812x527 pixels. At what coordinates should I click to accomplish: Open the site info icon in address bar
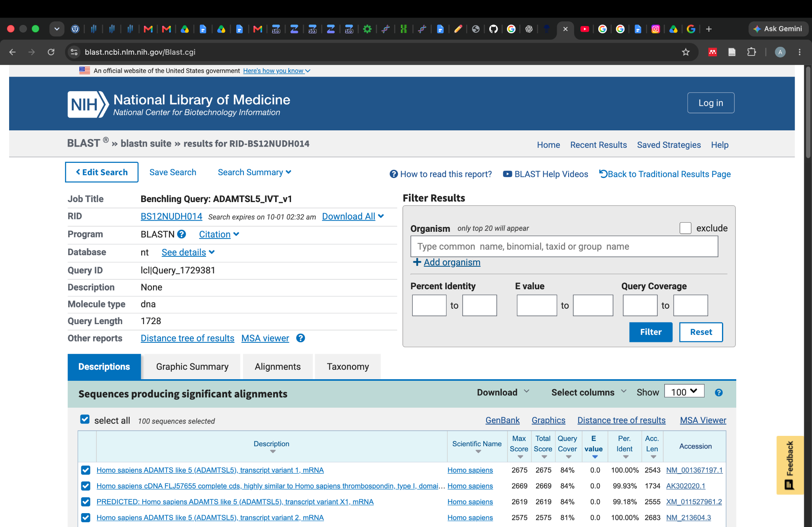74,52
